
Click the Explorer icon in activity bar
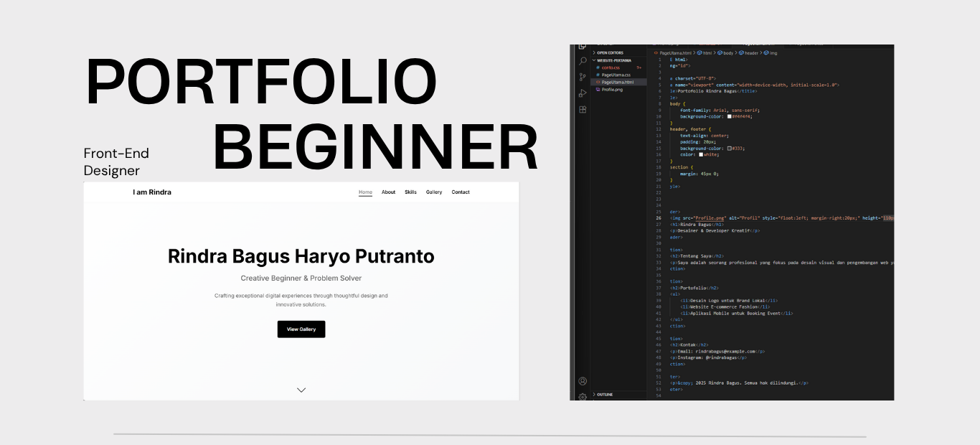click(x=583, y=45)
